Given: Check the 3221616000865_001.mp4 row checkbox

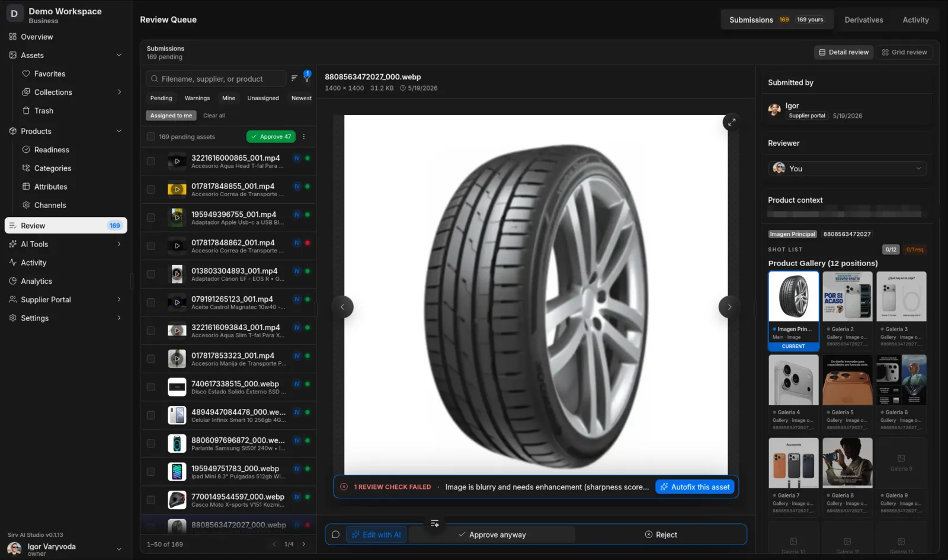Looking at the screenshot, I should pos(151,161).
